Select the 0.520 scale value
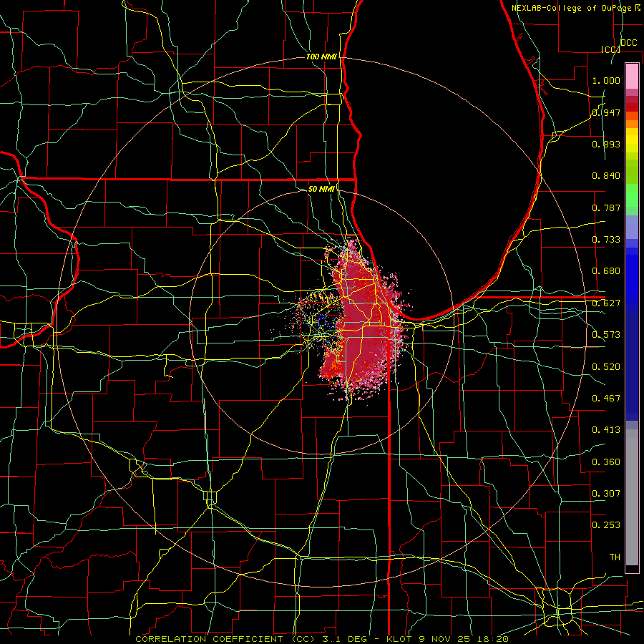This screenshot has width=644, height=644. (606, 367)
